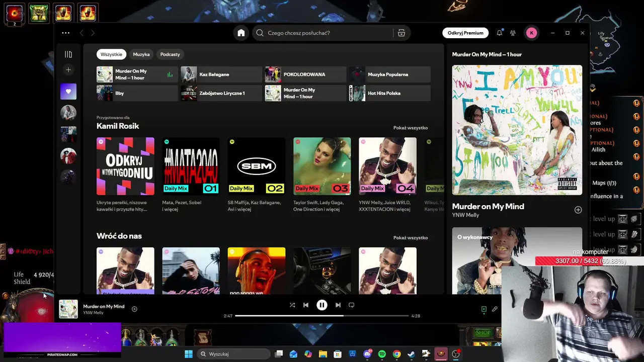
Task: Click the Kamil Rosik section heading
Action: pyautogui.click(x=118, y=126)
